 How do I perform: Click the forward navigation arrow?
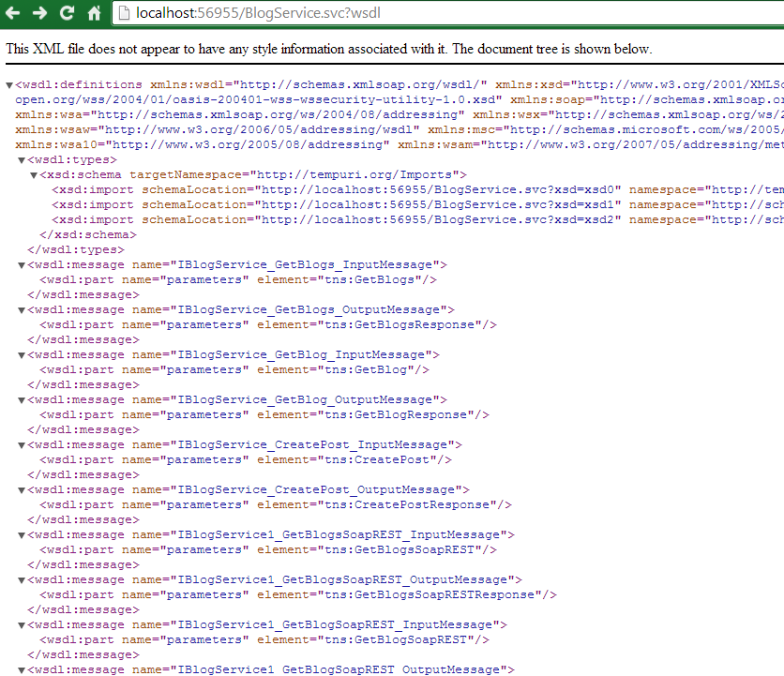pos(39,14)
